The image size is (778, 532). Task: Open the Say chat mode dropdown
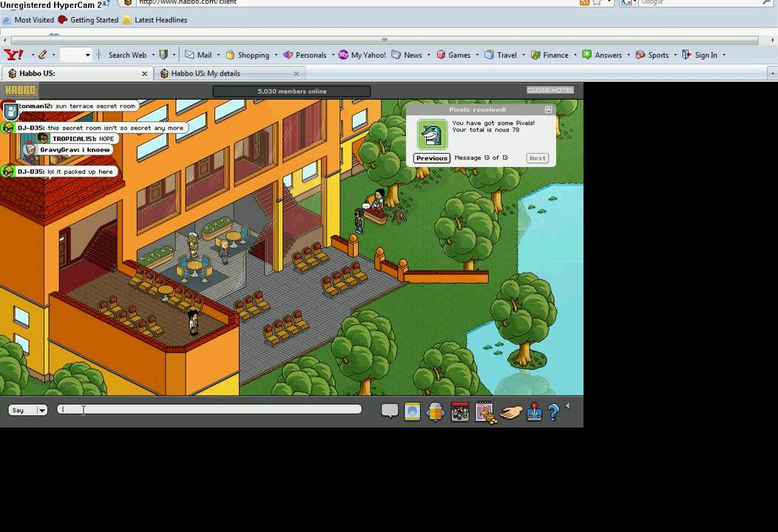[x=28, y=410]
